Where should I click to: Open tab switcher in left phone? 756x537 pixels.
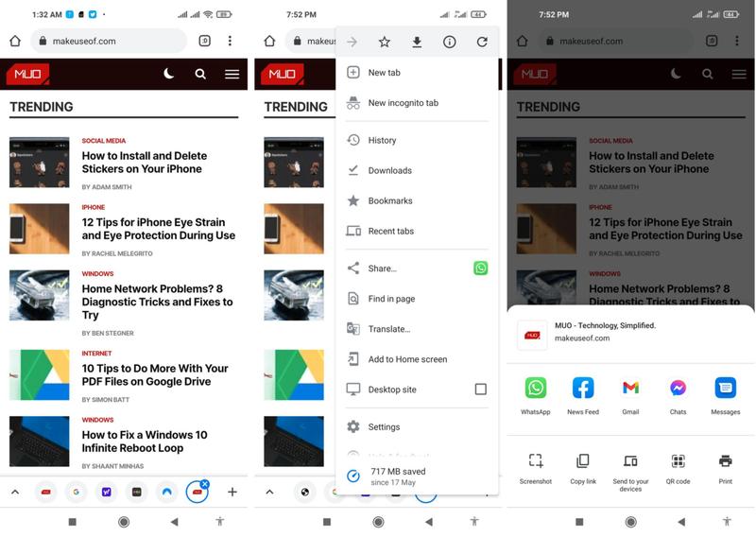204,41
